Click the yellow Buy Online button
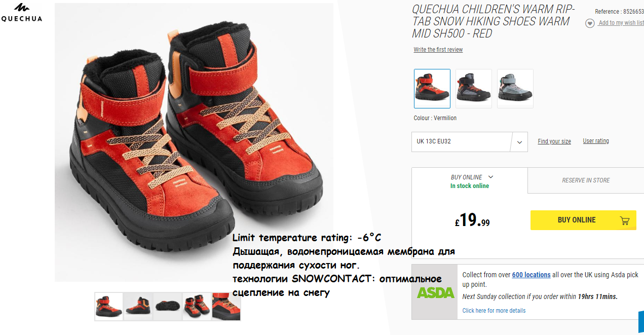This screenshot has width=644, height=335. click(x=583, y=220)
